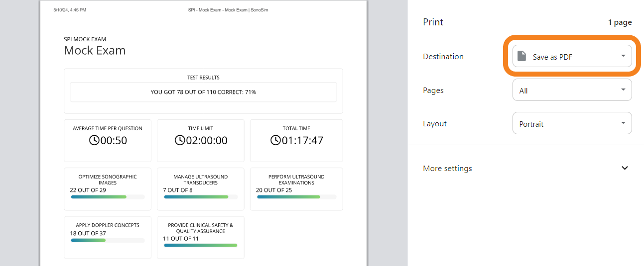Click the clock icon in Time Limit card
Viewport: 644px width, 266px height.
point(180,140)
